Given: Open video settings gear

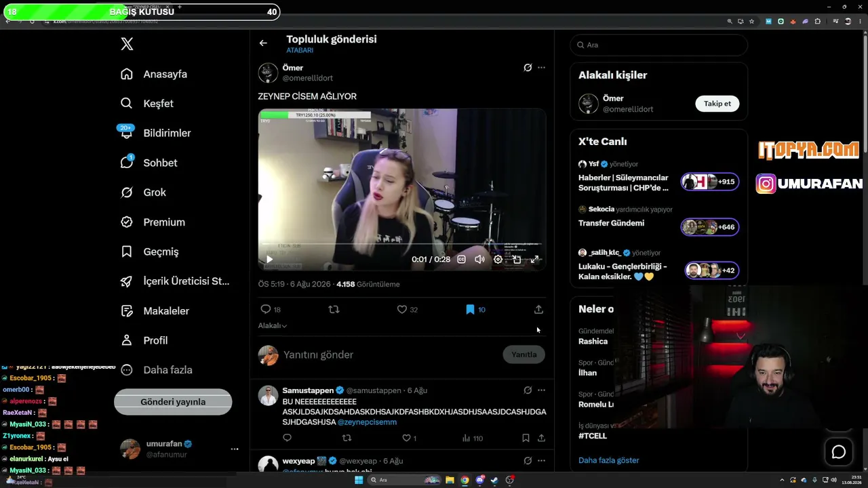Looking at the screenshot, I should pos(498,259).
